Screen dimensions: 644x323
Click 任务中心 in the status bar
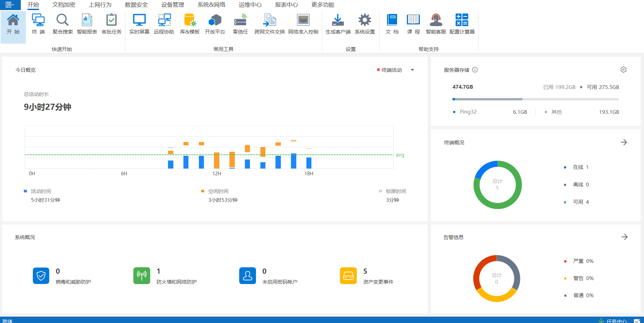[x=616, y=321]
